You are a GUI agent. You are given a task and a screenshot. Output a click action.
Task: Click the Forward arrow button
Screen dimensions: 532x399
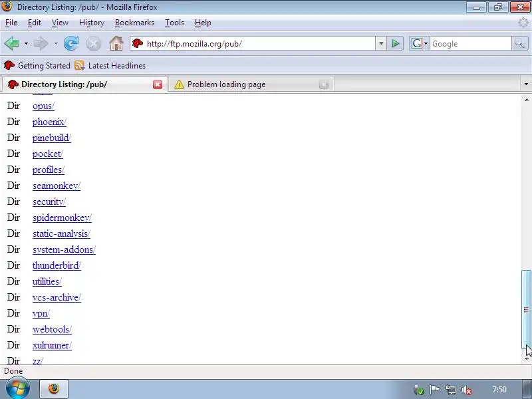41,43
